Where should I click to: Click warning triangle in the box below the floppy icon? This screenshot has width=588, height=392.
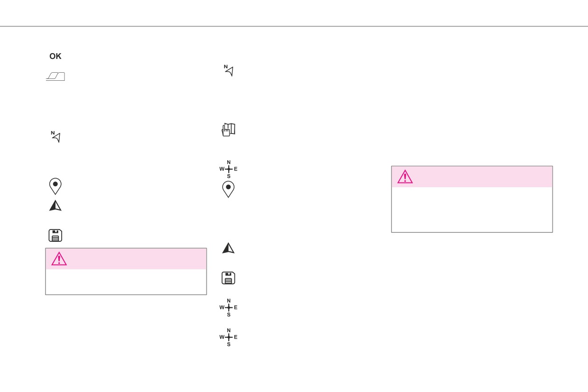point(59,258)
